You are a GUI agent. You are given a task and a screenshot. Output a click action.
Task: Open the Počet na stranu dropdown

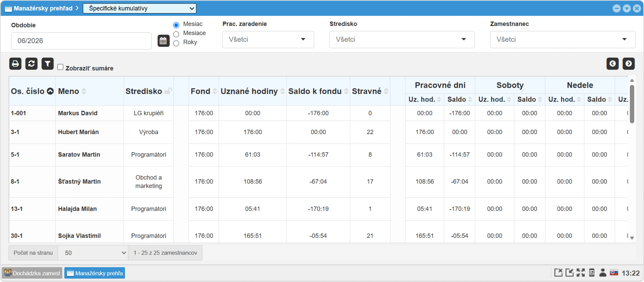(x=93, y=253)
